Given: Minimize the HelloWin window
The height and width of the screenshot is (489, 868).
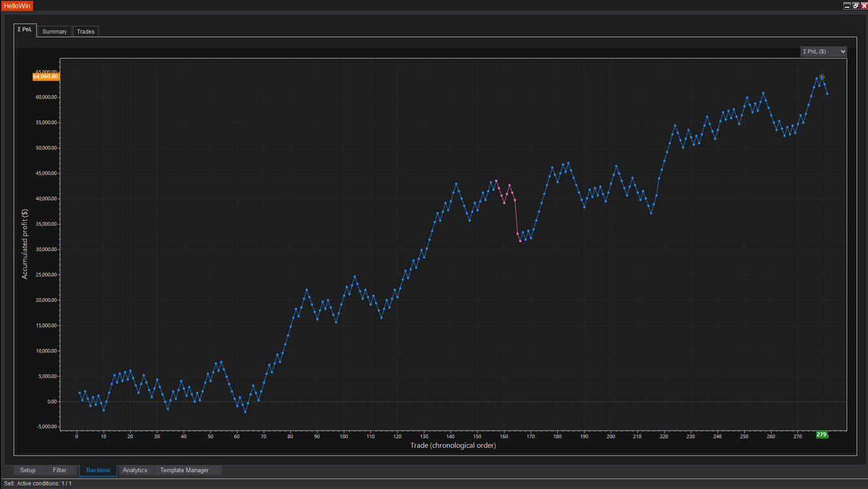Looking at the screenshot, I should click(x=846, y=5).
